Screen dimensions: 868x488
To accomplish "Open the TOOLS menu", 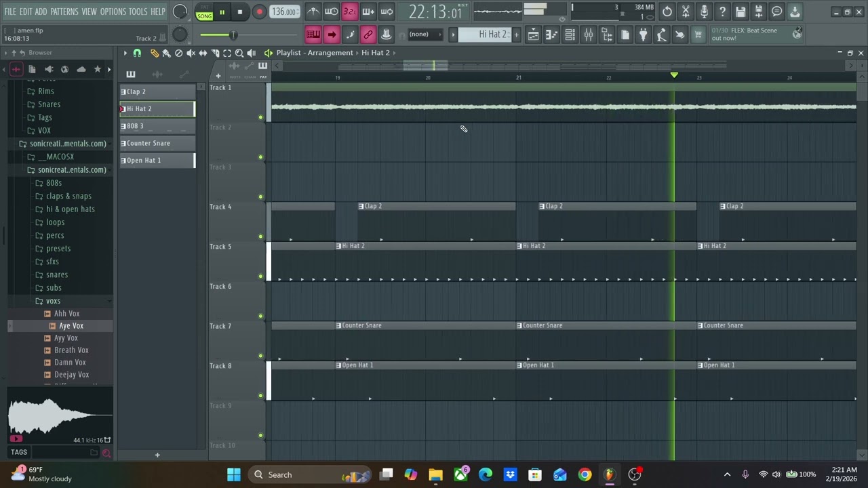I will (138, 12).
